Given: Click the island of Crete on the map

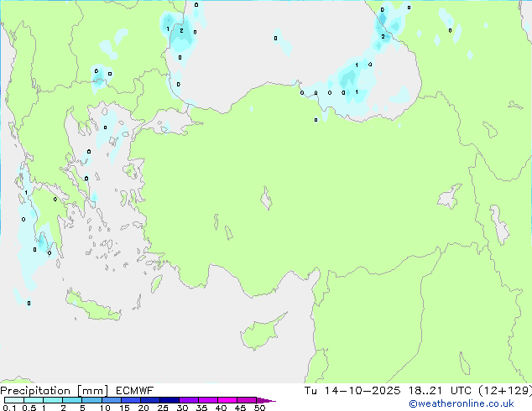Looking at the screenshot, I should 93,307.
